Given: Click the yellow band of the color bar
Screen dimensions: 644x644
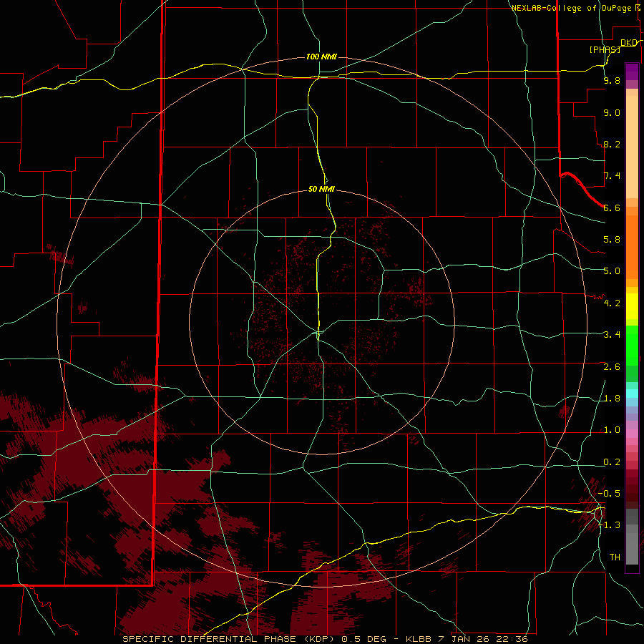Looking at the screenshot, I should pos(632,306).
